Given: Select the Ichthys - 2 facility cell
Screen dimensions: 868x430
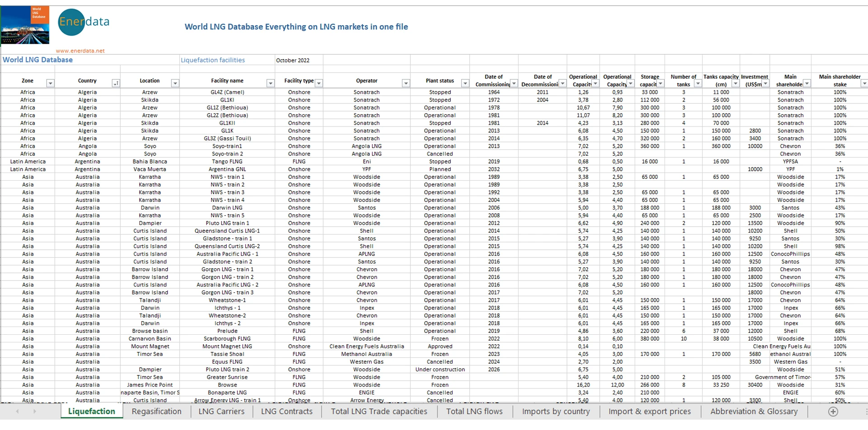Looking at the screenshot, I should click(x=227, y=323).
